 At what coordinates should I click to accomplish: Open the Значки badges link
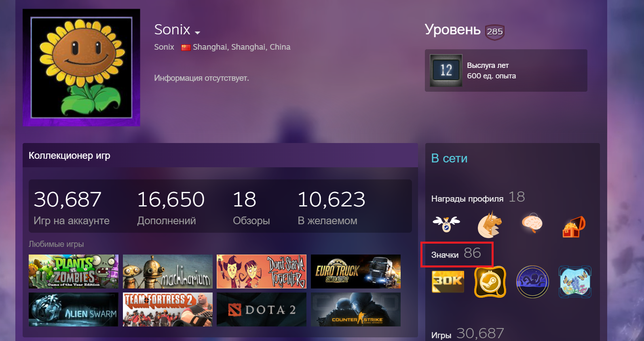coord(445,255)
